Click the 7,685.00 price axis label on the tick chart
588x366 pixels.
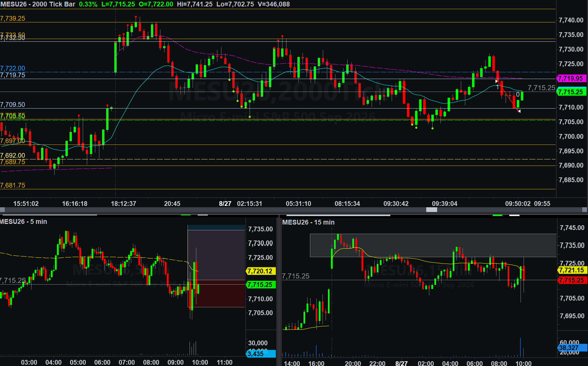[x=571, y=180]
